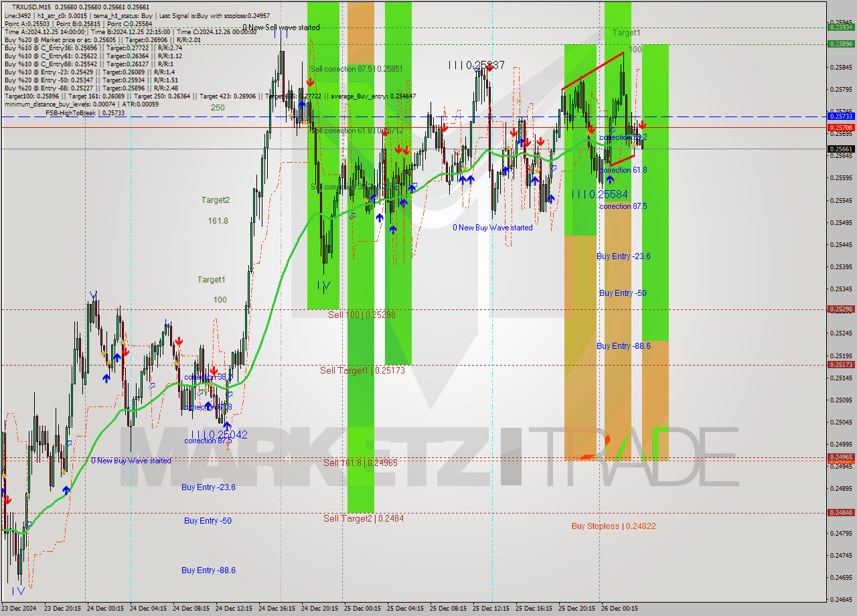Select the blue 0.25733 price axis tag

tap(841, 117)
